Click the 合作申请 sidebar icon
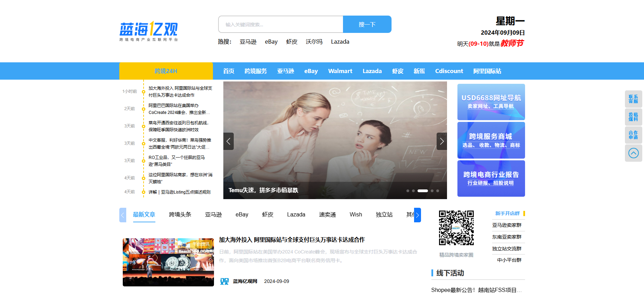 (x=633, y=135)
